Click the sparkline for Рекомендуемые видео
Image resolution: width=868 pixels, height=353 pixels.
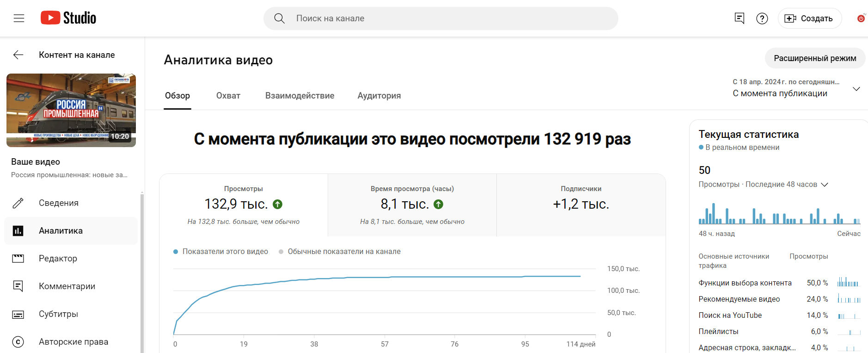pos(849,298)
